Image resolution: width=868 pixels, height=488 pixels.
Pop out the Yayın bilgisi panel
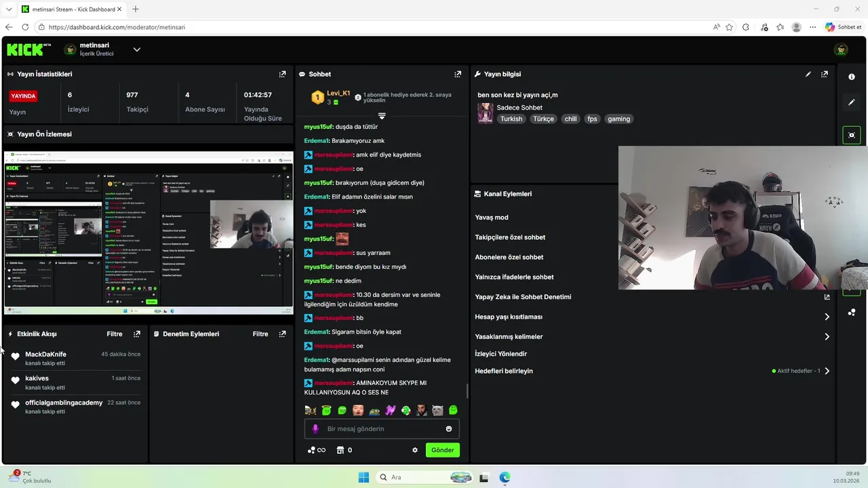pos(825,74)
